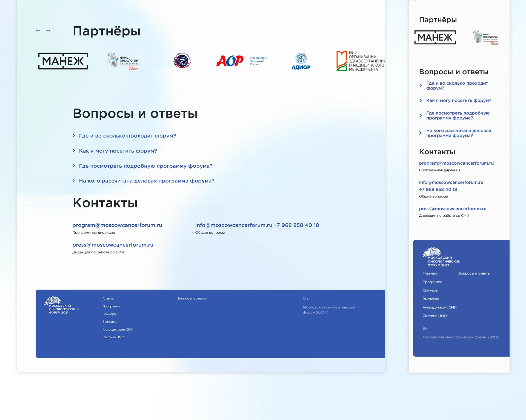
Task: Click '18+' label in mobile footer
Action: (425, 329)
